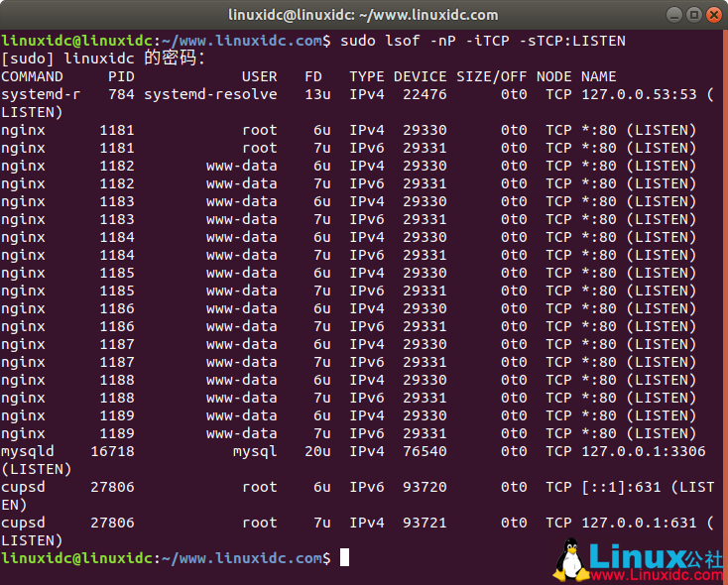The width and height of the screenshot is (728, 585).
Task: Click the NODE column header
Action: 553,76
